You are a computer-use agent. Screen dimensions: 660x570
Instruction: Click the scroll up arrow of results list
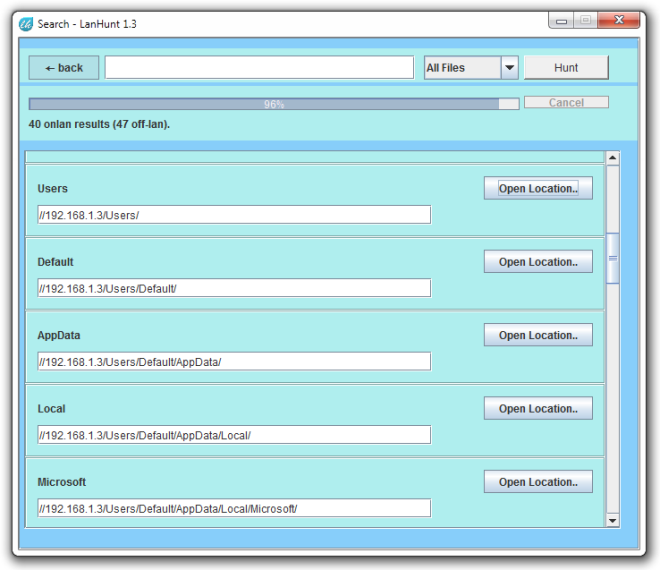click(612, 158)
